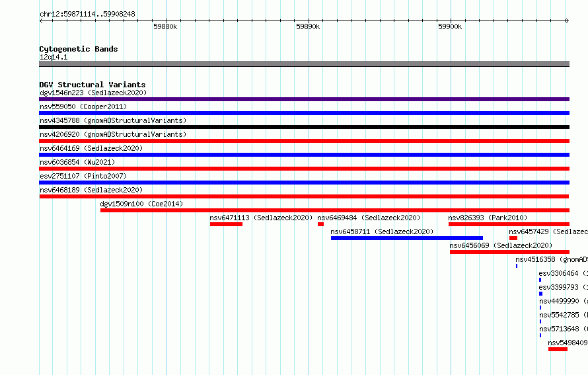588x375 pixels.
Task: Click the blue nsv6458711 variant bar
Action: click(407, 238)
